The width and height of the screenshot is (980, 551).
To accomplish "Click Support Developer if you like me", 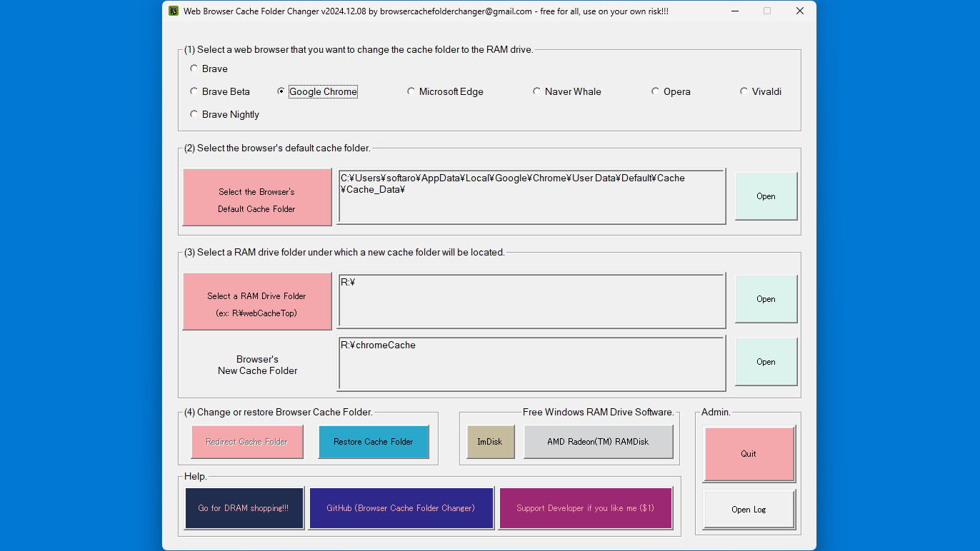I will click(586, 508).
